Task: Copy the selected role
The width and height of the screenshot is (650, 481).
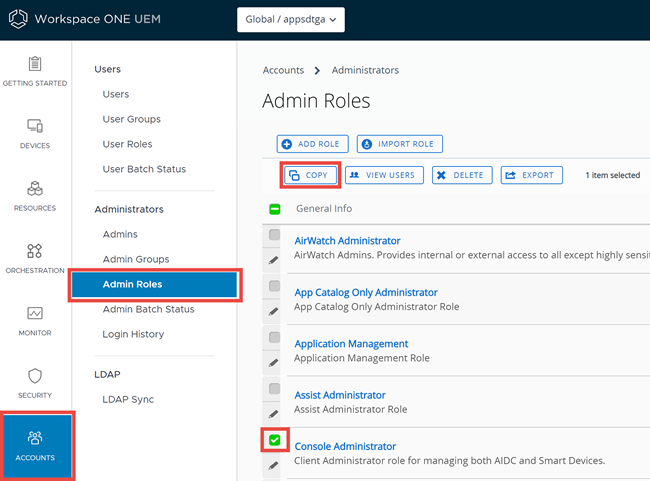Action: [x=310, y=175]
